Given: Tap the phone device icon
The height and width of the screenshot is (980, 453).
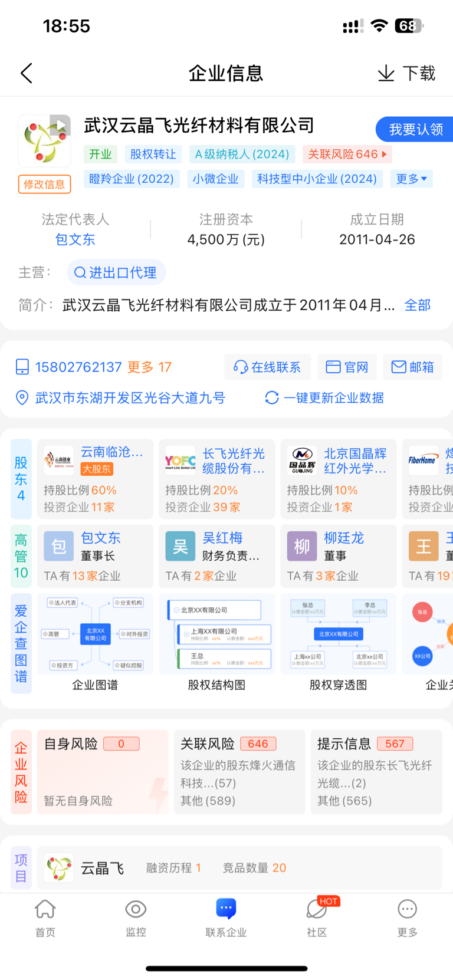Looking at the screenshot, I should tap(22, 367).
